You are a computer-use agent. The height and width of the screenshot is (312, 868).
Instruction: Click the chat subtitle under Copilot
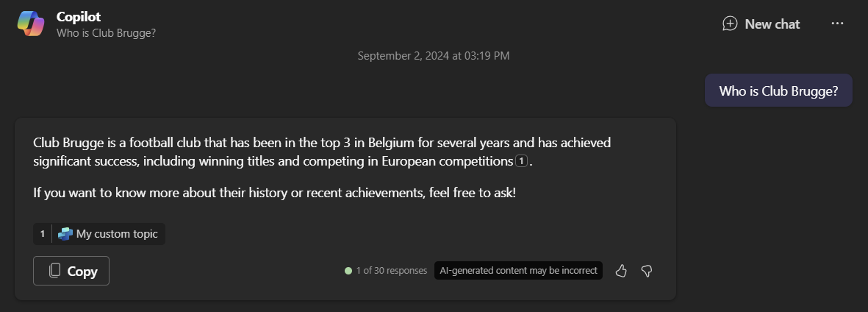pyautogui.click(x=106, y=32)
